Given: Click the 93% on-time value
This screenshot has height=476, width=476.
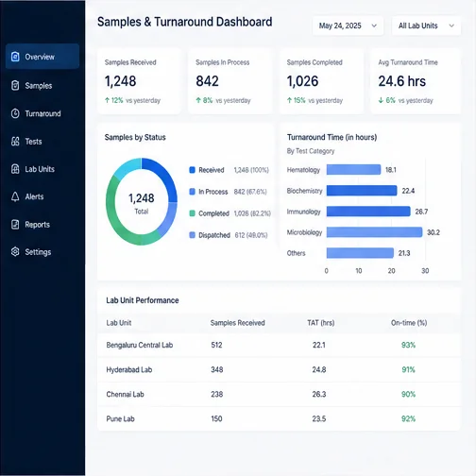Looking at the screenshot, I should (x=408, y=345).
